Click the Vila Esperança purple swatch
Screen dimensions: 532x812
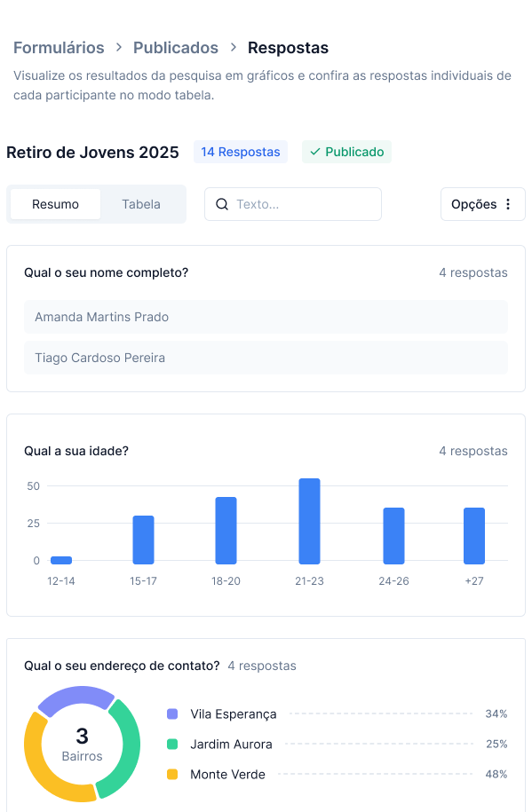pos(172,714)
